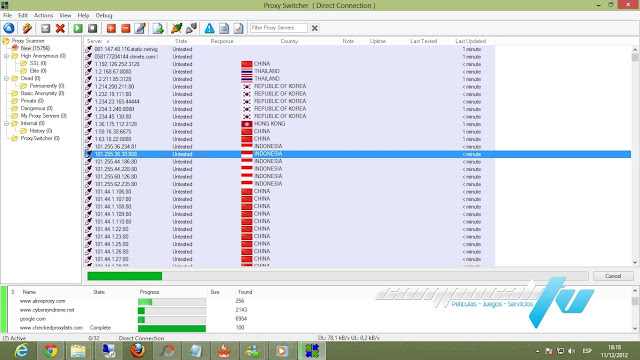This screenshot has height=360, width=640.
Task: Open the View menu
Action: (x=65, y=15)
